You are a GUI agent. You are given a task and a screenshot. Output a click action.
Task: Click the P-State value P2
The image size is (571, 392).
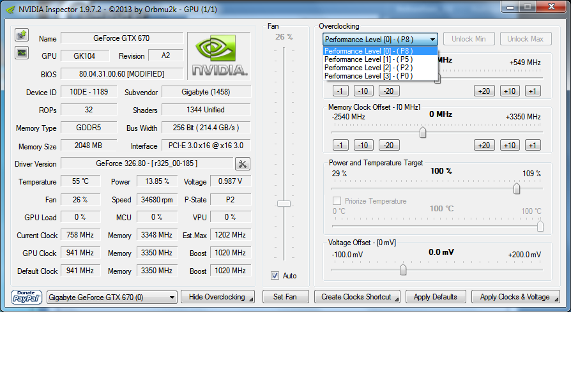(x=231, y=199)
